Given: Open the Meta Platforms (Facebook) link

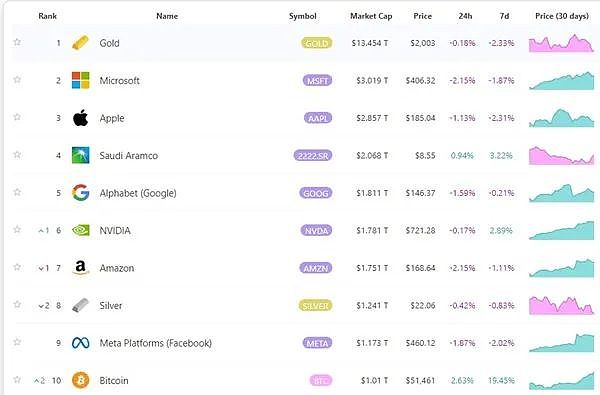Looking at the screenshot, I should [155, 343].
